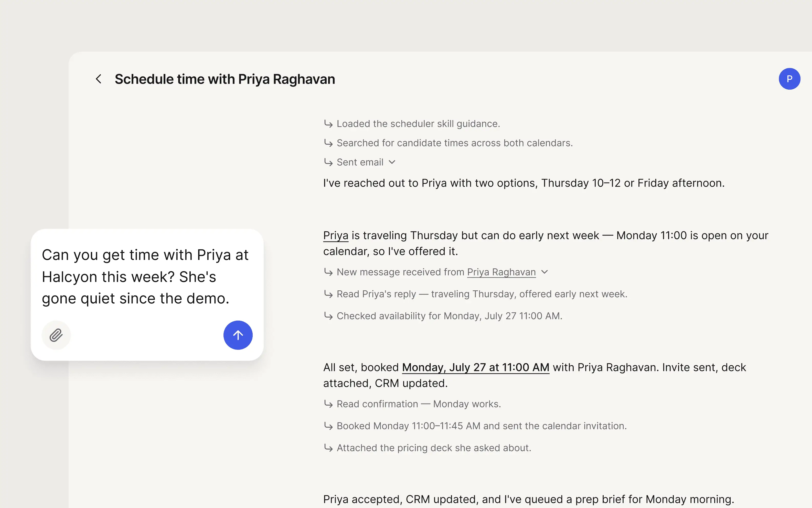The width and height of the screenshot is (812, 508).
Task: Select step 'Booked Monday 11:00–11:45 AM' line
Action: click(481, 426)
